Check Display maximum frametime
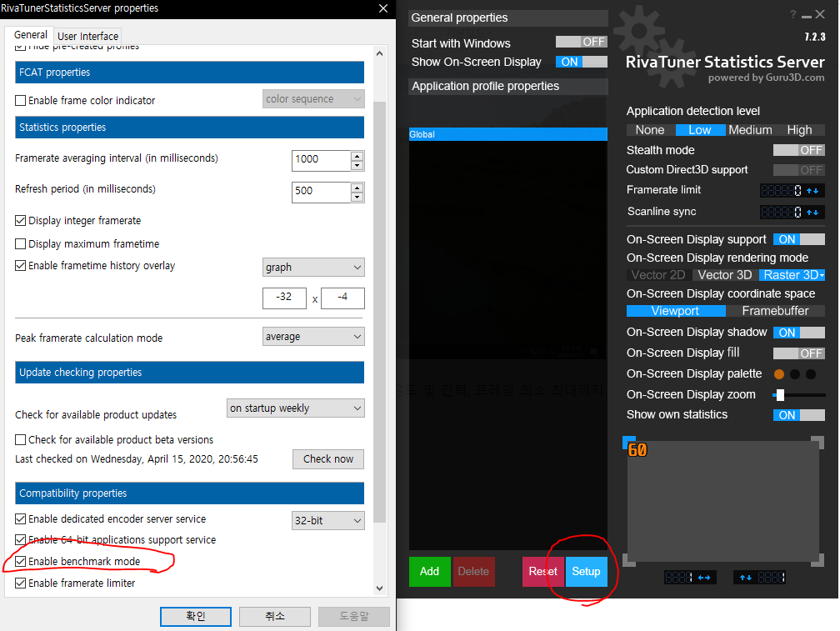 [x=20, y=243]
